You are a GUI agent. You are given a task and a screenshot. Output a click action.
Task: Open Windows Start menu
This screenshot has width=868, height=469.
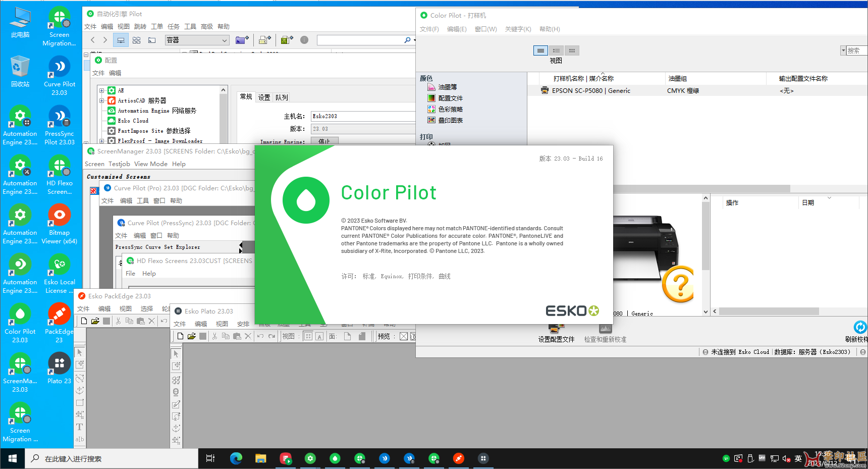pyautogui.click(x=12, y=458)
